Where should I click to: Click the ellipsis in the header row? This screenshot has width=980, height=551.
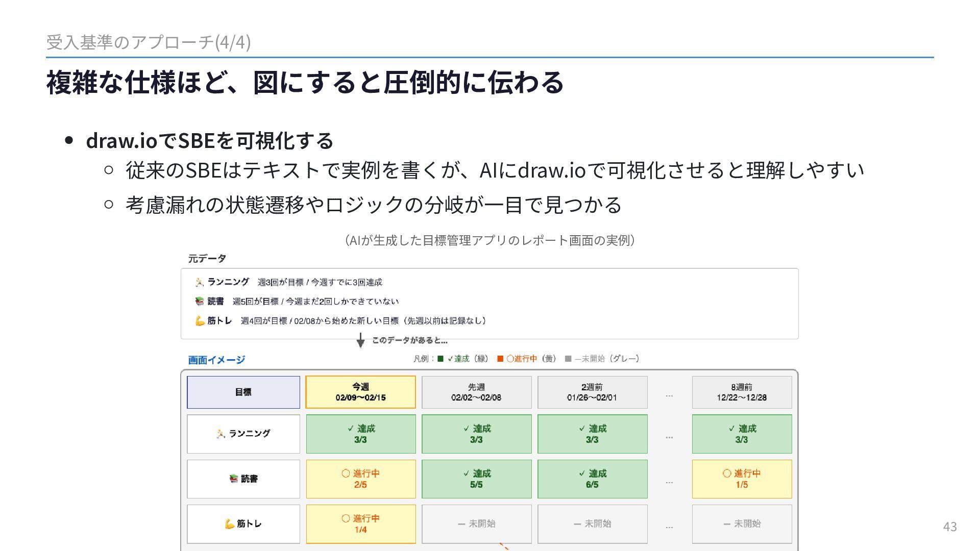tap(669, 395)
